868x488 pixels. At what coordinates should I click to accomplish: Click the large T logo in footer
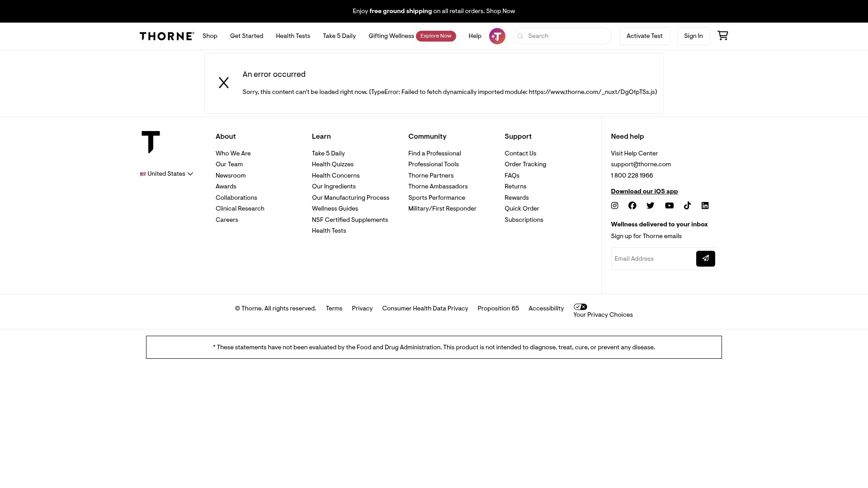[151, 142]
